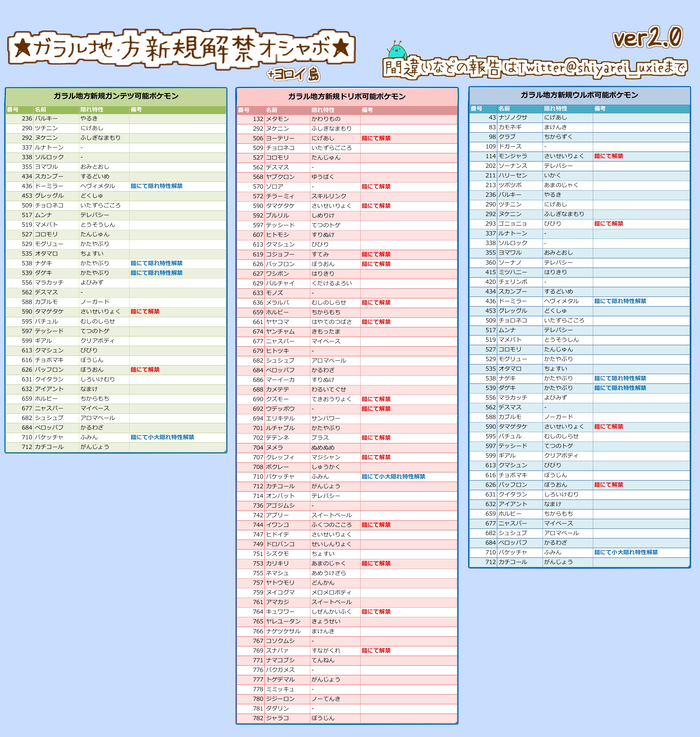700x737 pixels.
Task: Click the デデンネ name cell
Action: click(277, 438)
